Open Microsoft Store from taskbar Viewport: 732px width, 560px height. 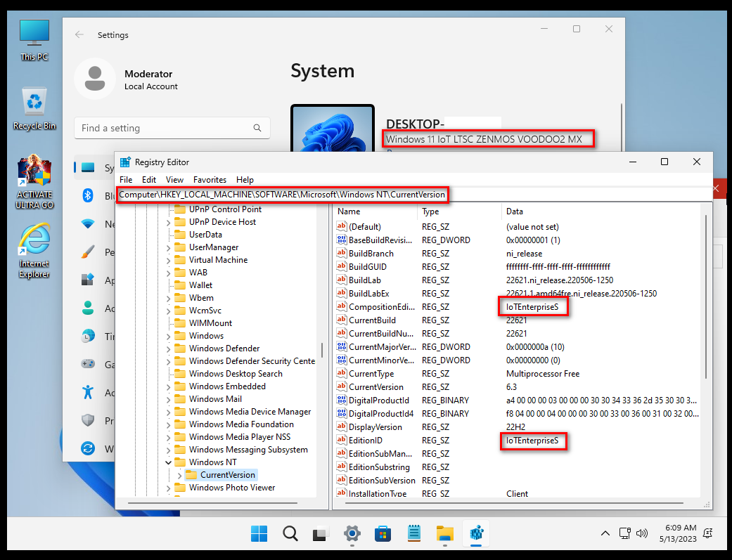click(x=383, y=533)
